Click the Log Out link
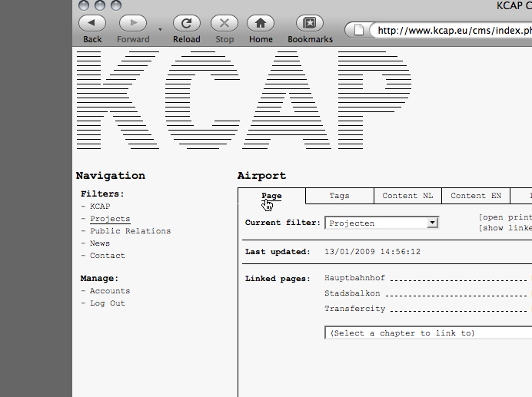Image resolution: width=532 pixels, height=397 pixels. tap(107, 303)
